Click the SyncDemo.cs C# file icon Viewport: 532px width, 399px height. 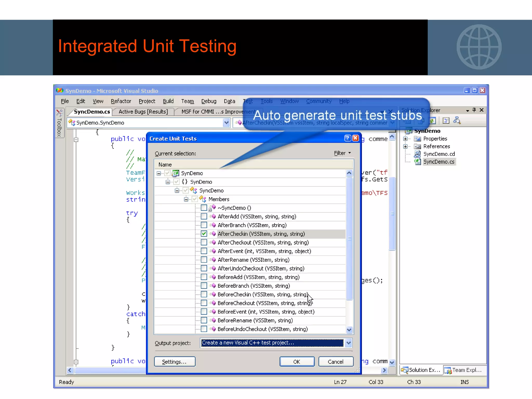tap(417, 162)
